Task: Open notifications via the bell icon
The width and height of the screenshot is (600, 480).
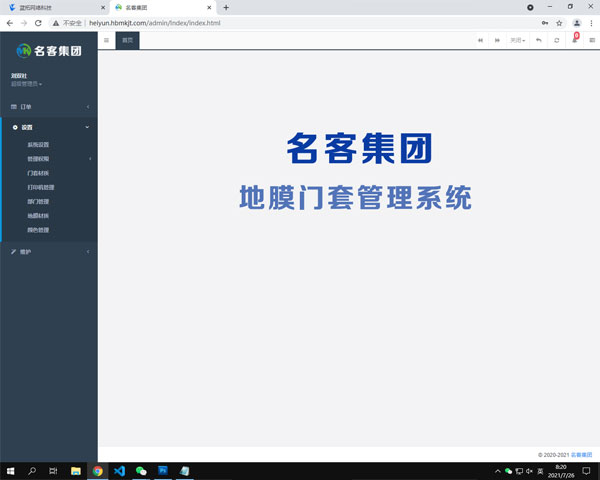Action: coord(574,40)
